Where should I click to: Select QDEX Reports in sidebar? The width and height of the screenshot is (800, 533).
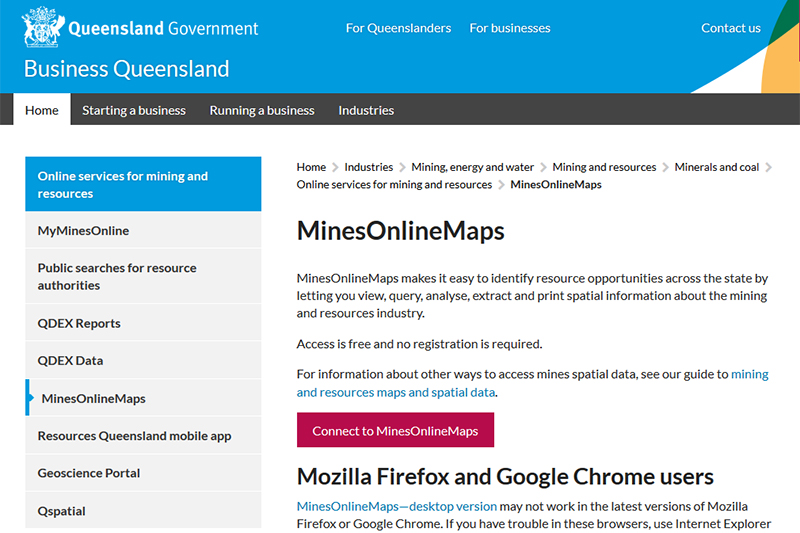[79, 323]
